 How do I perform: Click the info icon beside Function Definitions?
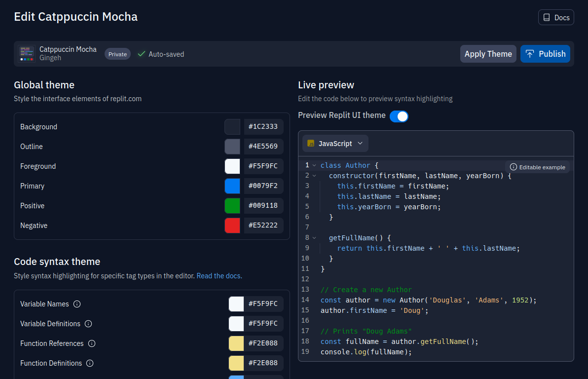pos(90,363)
